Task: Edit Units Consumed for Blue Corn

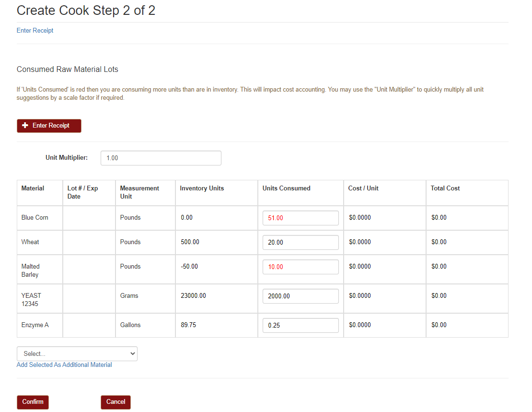Action: tap(301, 218)
